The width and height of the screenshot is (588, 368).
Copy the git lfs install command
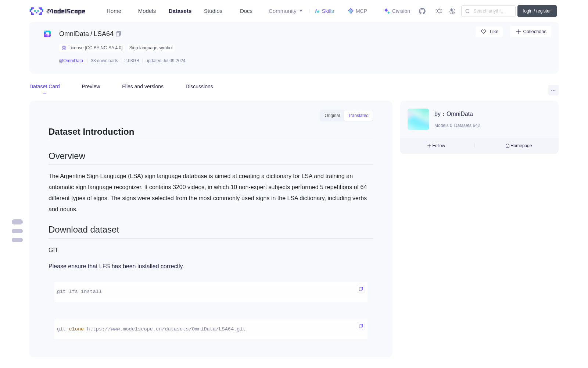pyautogui.click(x=361, y=289)
